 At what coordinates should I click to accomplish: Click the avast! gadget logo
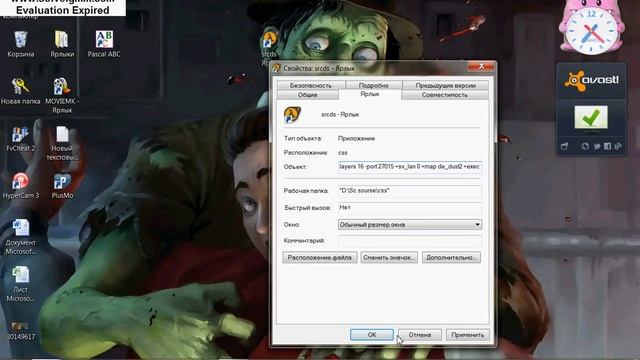tap(591, 80)
